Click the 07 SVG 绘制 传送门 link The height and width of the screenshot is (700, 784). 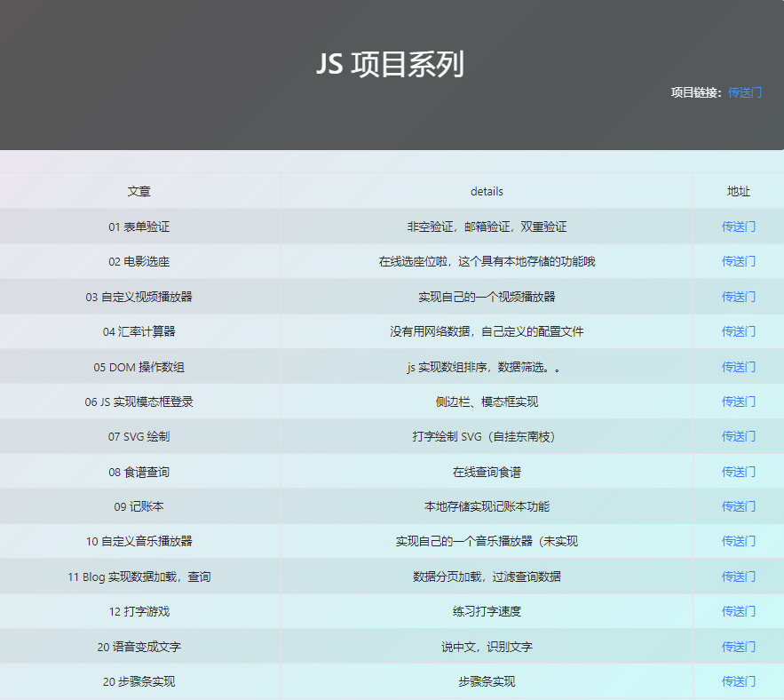tap(738, 436)
